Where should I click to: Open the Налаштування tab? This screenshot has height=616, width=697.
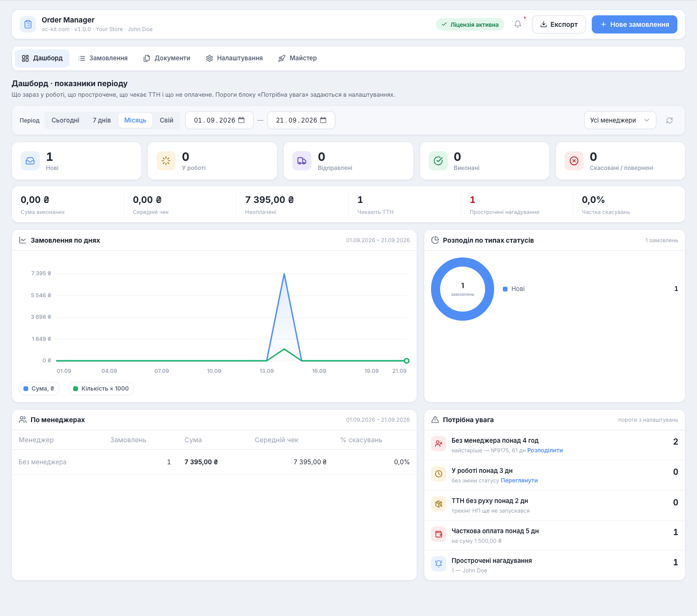click(234, 58)
